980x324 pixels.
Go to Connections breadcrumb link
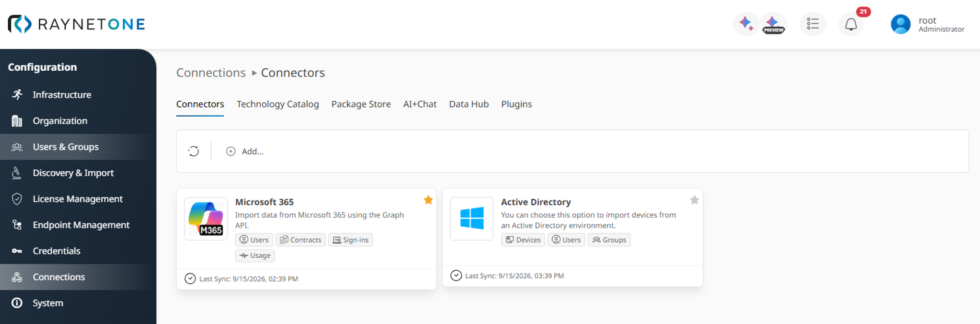(211, 73)
